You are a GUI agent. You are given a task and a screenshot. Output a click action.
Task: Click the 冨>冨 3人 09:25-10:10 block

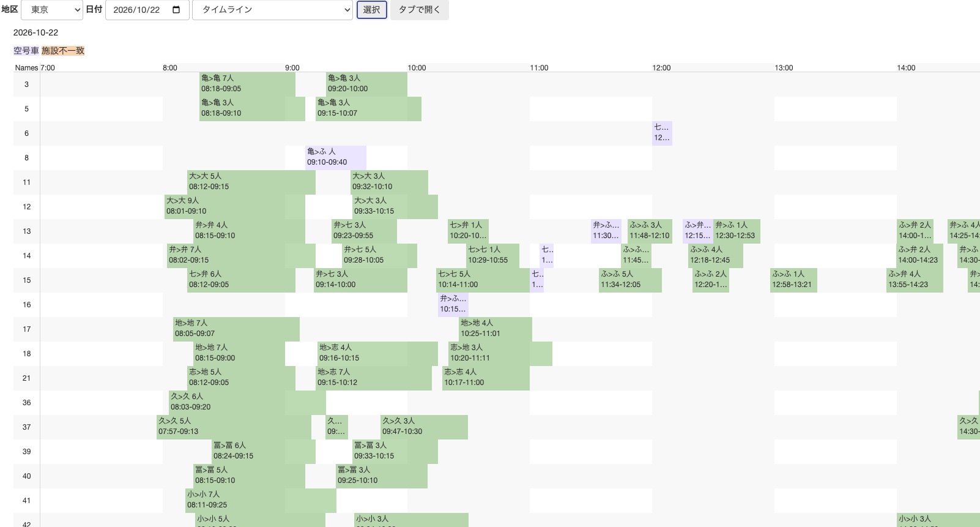point(382,476)
